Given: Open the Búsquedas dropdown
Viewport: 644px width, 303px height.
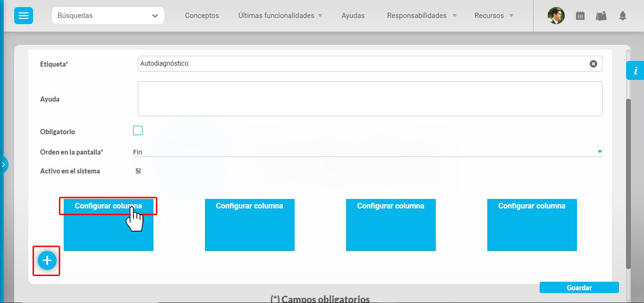Looking at the screenshot, I should click(108, 16).
